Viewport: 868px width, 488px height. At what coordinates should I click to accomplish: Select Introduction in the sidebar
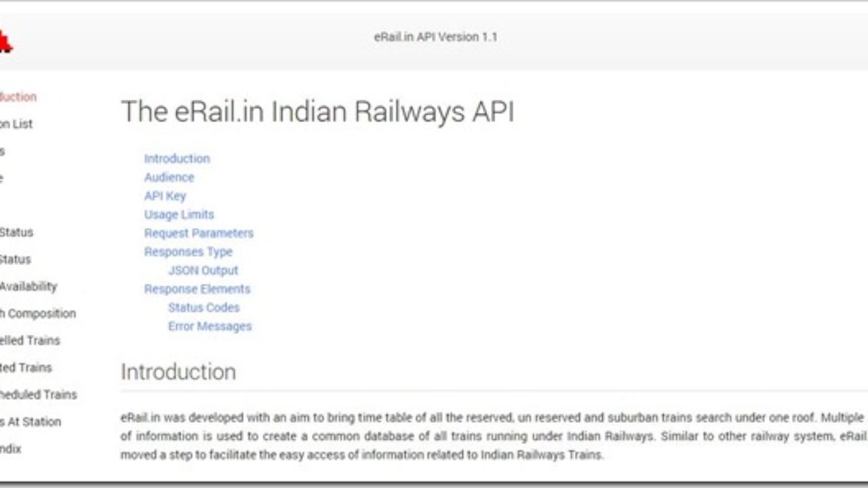18,96
